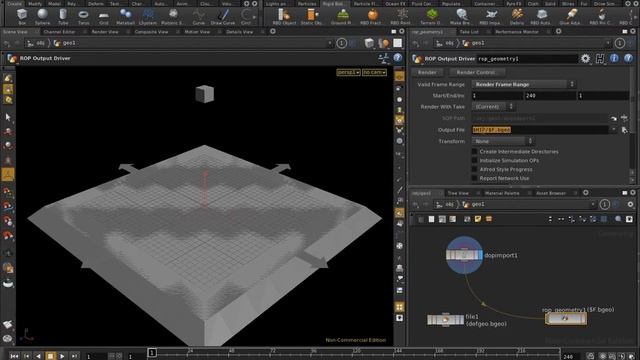
Task: Select the Draw Curve shelf tool
Action: click(x=223, y=16)
